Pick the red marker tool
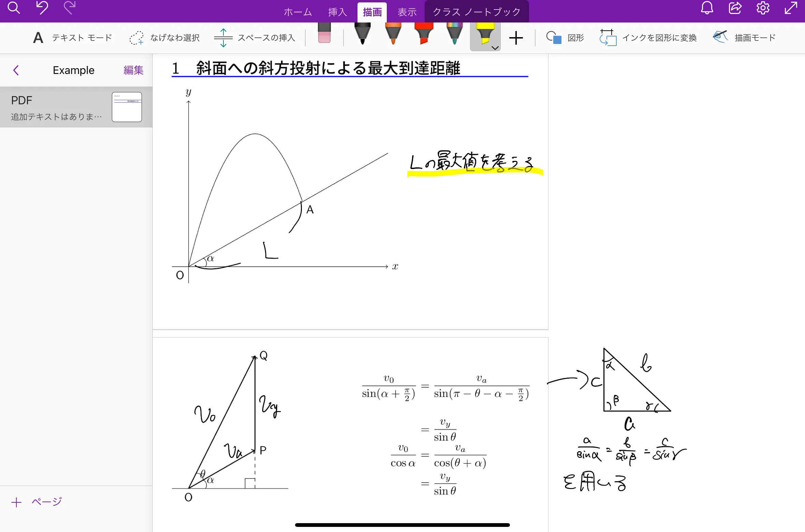 [x=424, y=34]
